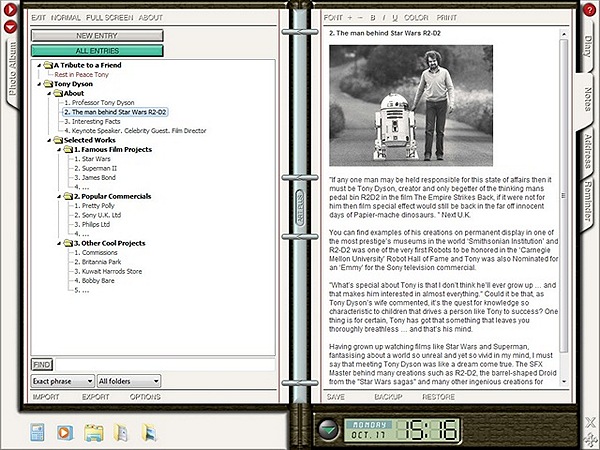Click the 'Popular Commercials' folder icon
The height and width of the screenshot is (450, 600).
coord(68,196)
